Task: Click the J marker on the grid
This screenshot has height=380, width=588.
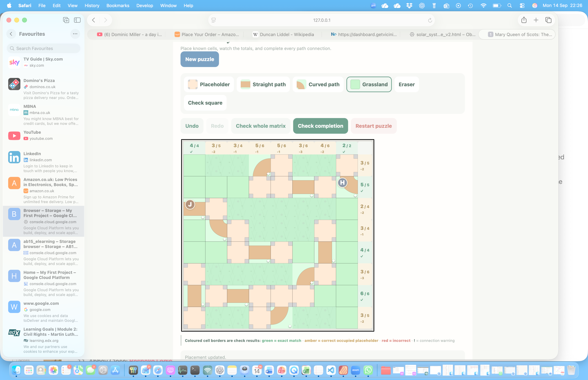Action: click(190, 204)
